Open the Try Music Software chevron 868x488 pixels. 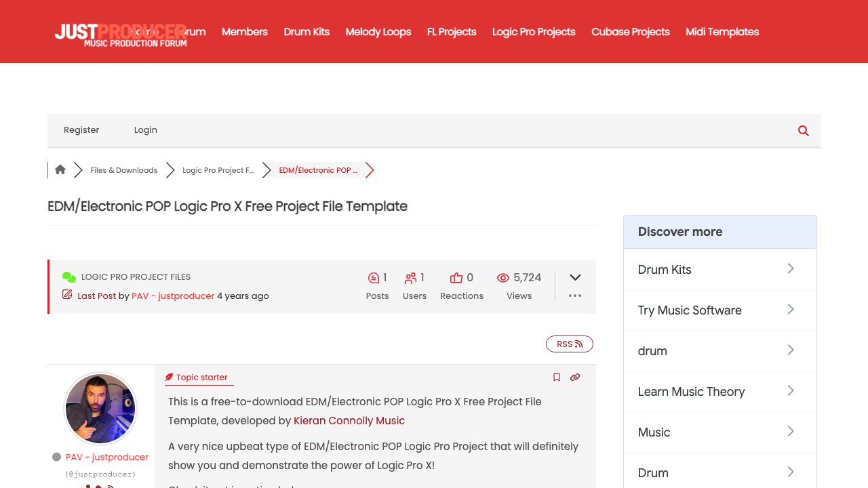click(791, 310)
